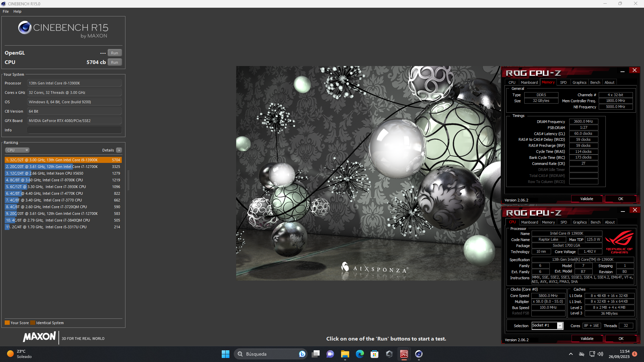The image size is (644, 362).
Task: Show hidden system tray icons
Action: click(x=571, y=354)
